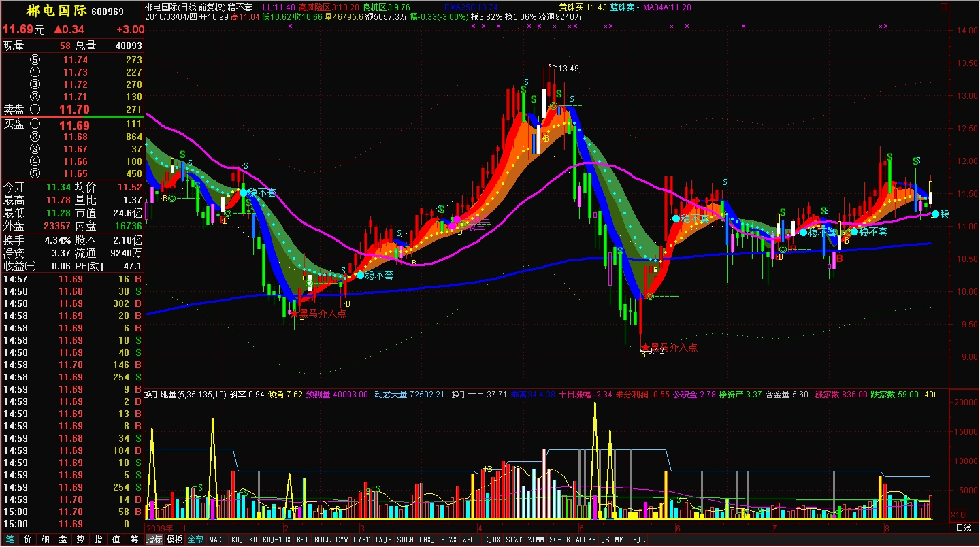Apply the ZLMM indicator
Screen dimensions: 980x547
click(536, 540)
